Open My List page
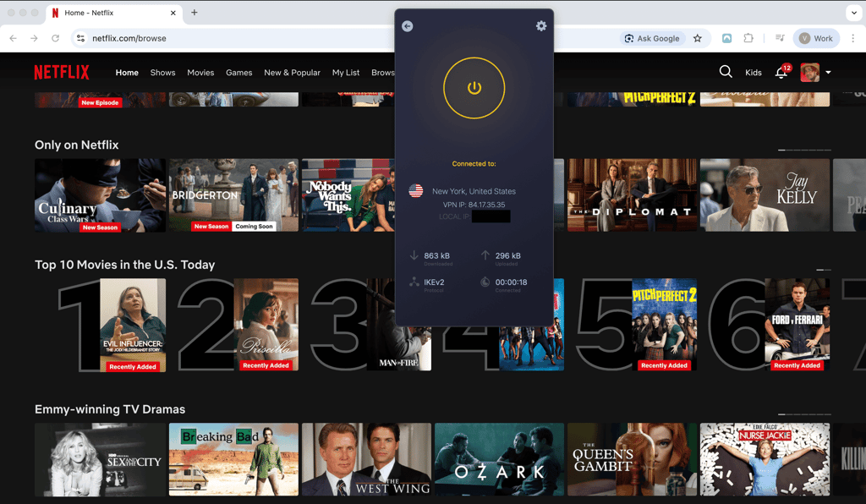866x504 pixels. point(346,73)
